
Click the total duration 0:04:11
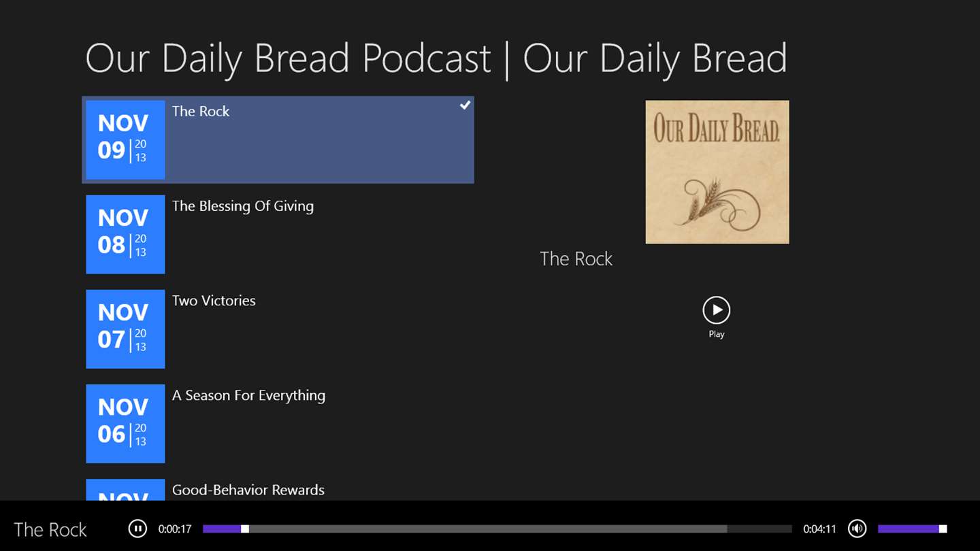tap(819, 529)
